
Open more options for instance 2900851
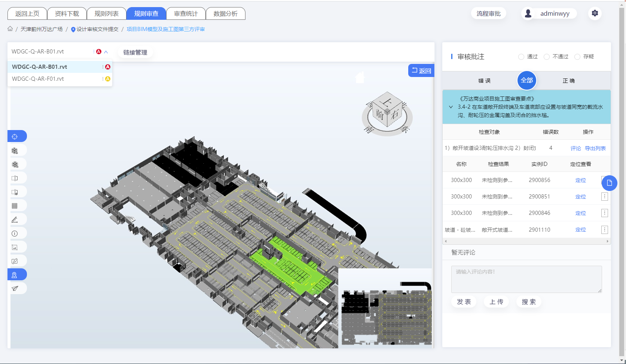pyautogui.click(x=604, y=197)
